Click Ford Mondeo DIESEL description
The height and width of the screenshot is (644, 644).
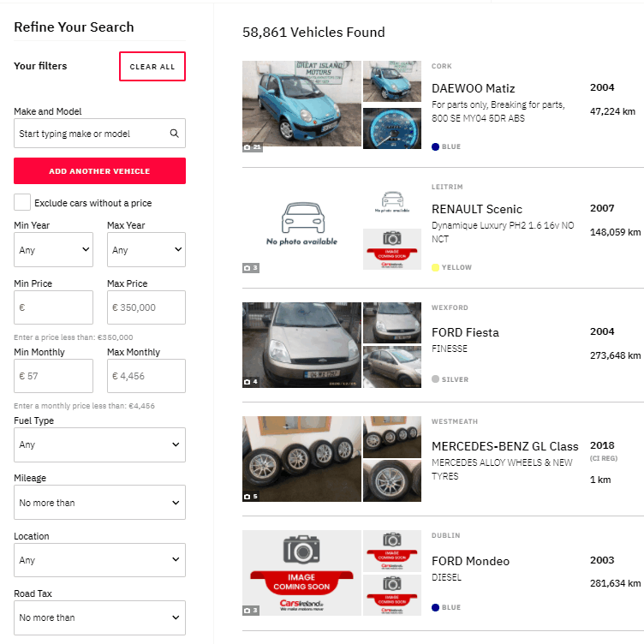tap(446, 577)
